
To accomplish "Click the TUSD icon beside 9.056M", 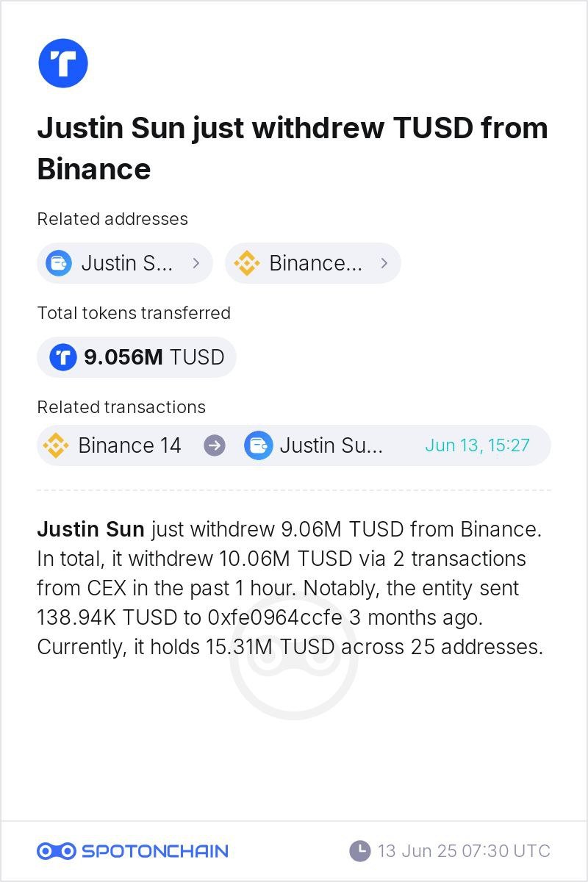I will tap(63, 357).
